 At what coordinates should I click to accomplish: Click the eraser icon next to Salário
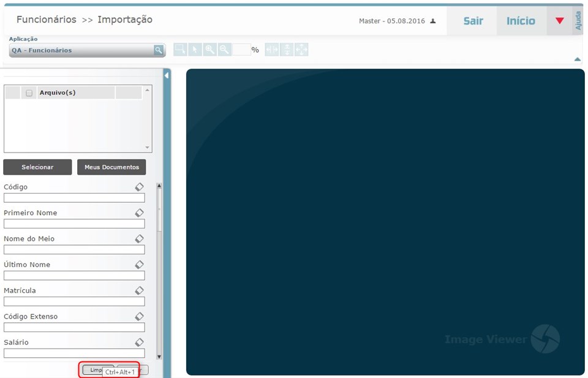pos(139,342)
